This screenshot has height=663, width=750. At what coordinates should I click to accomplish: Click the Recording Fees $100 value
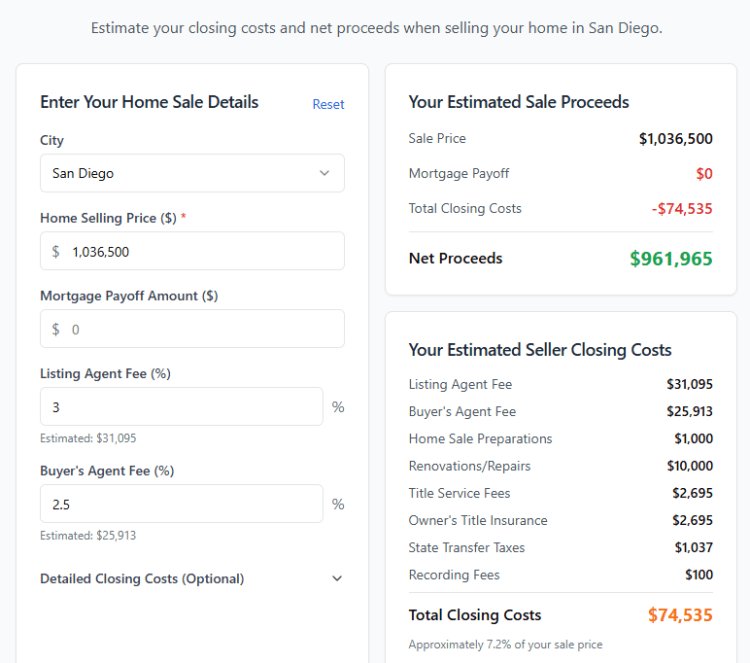coord(699,575)
